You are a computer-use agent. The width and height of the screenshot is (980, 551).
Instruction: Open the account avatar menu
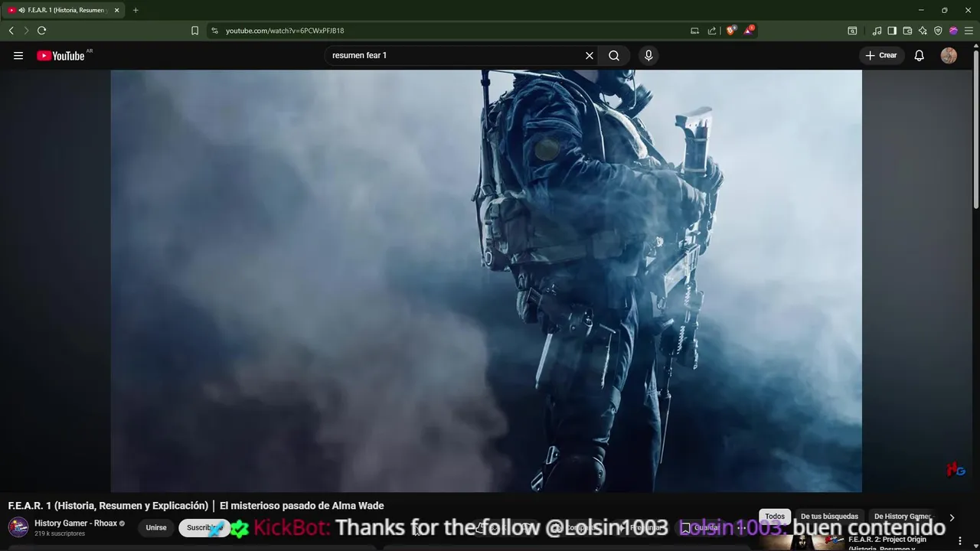(949, 55)
